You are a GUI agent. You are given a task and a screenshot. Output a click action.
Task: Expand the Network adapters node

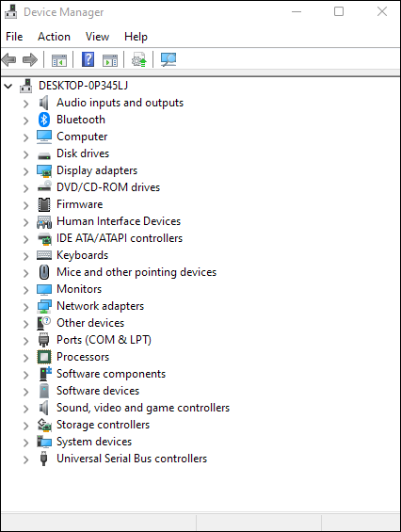[x=26, y=307]
